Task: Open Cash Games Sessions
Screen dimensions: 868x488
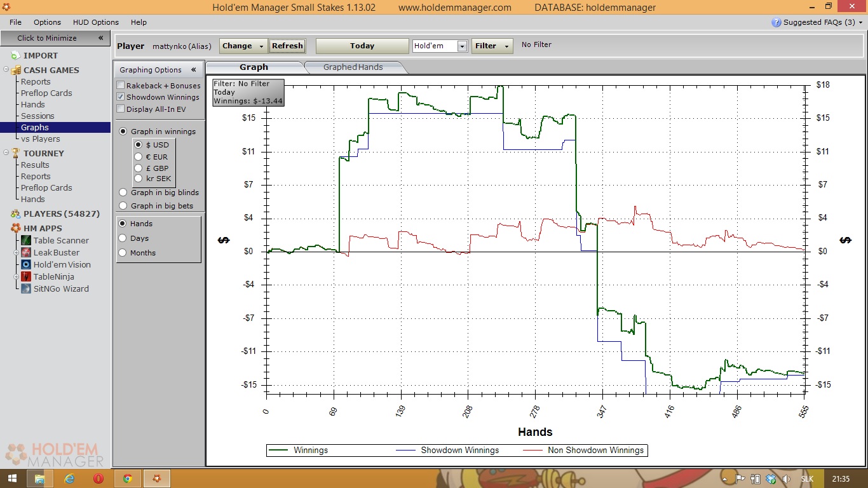Action: click(37, 116)
